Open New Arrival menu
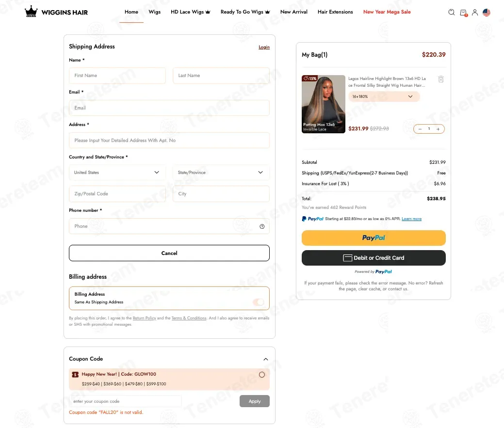The height and width of the screenshot is (428, 504). coord(293,12)
